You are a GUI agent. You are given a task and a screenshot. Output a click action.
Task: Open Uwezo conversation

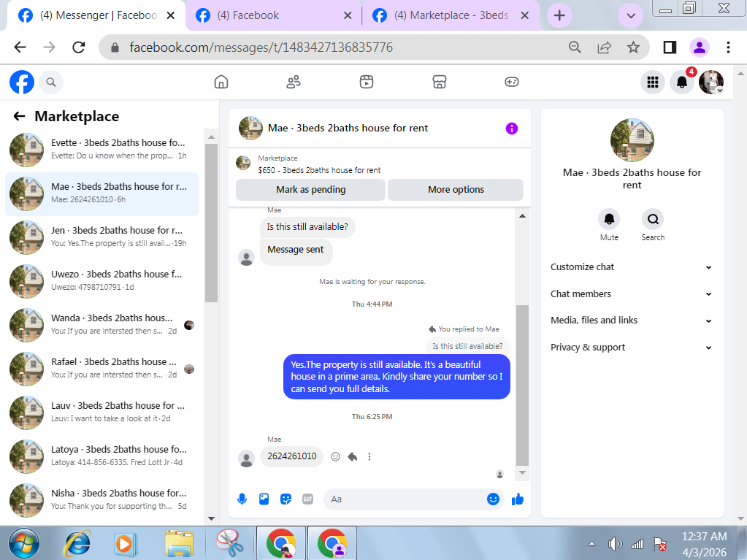coord(102,281)
